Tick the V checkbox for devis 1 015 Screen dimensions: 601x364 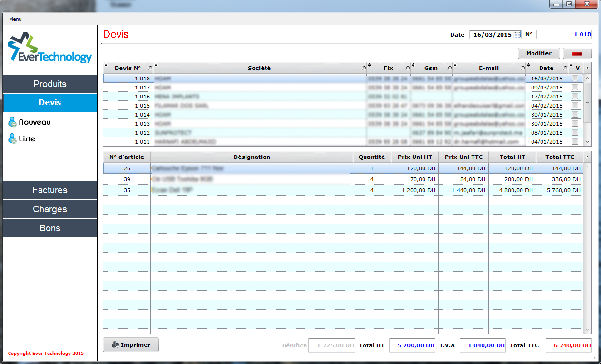575,106
